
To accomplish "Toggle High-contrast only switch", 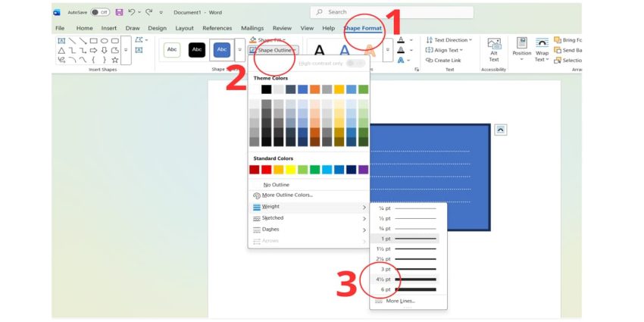I will (x=354, y=64).
